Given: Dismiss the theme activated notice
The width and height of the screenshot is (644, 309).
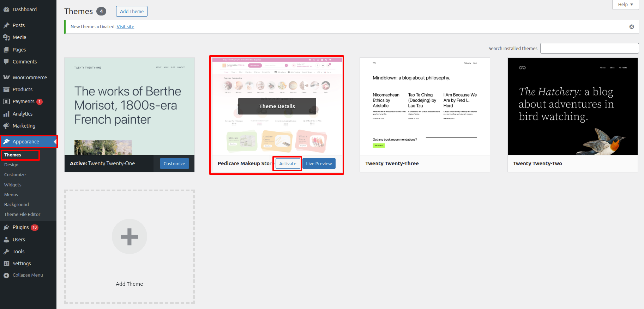Looking at the screenshot, I should pos(632,27).
